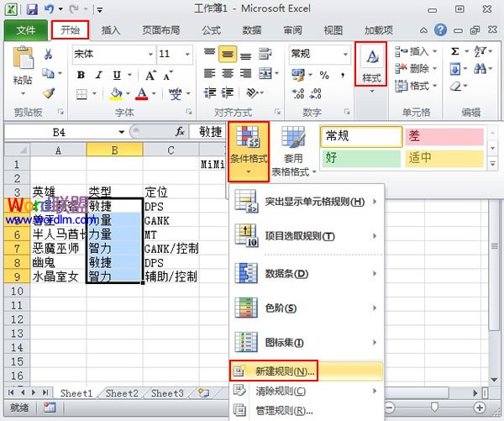This screenshot has height=421, width=504.
Task: Click the merge and center icon
Action: tap(265, 74)
